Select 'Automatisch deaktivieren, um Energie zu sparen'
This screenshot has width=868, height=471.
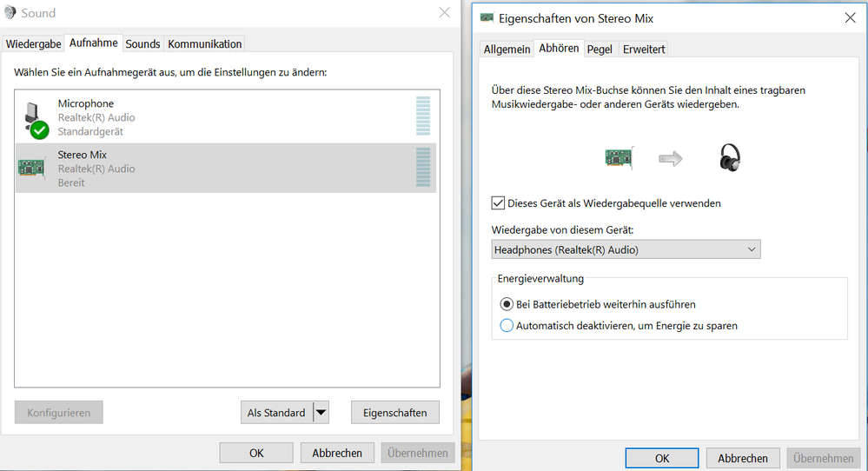(x=507, y=326)
